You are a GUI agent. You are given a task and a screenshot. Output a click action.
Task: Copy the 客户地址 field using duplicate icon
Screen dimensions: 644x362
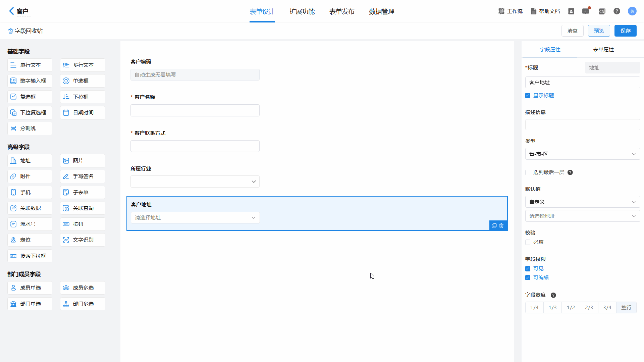point(494,226)
